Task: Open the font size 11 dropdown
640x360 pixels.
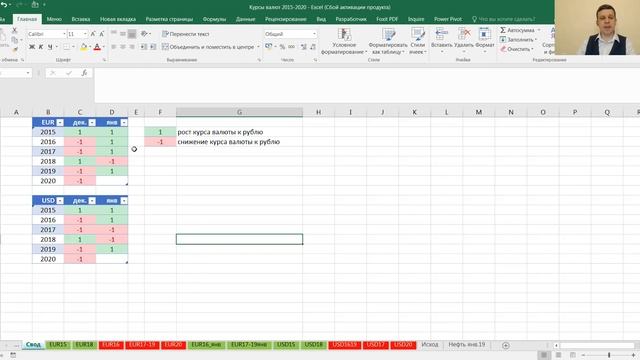Action: point(85,34)
